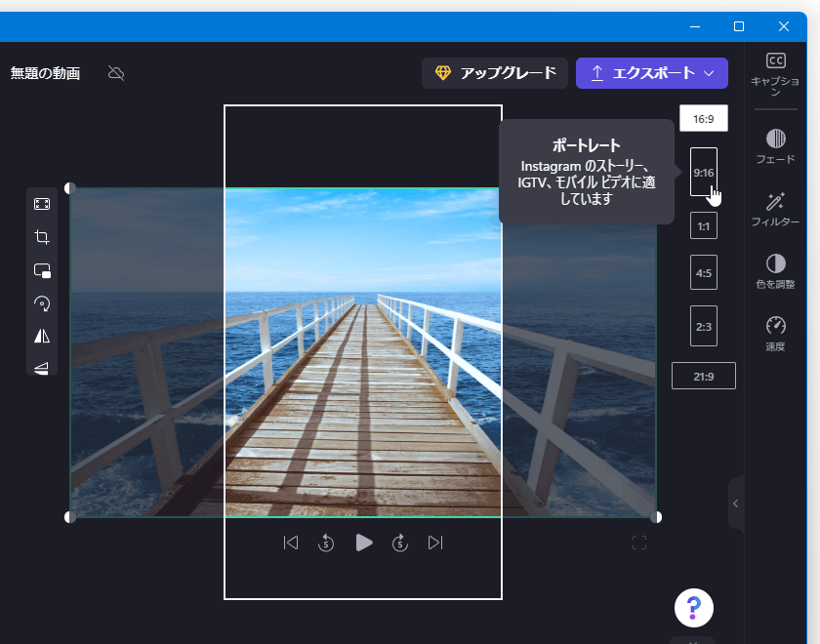The height and width of the screenshot is (644, 820).
Task: Click the fit-to-screen icon in left toolbar
Action: click(x=42, y=204)
